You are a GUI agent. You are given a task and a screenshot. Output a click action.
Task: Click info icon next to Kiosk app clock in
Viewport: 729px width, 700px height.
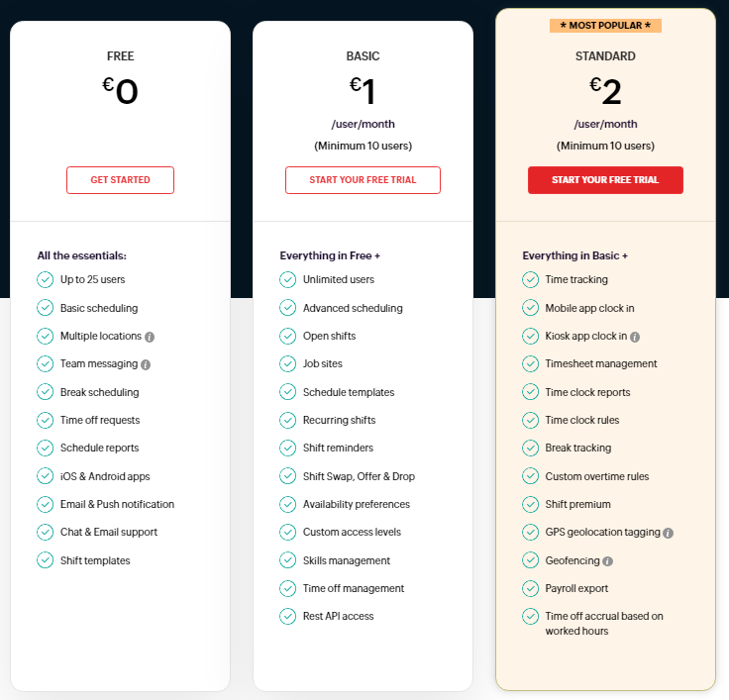pos(635,337)
